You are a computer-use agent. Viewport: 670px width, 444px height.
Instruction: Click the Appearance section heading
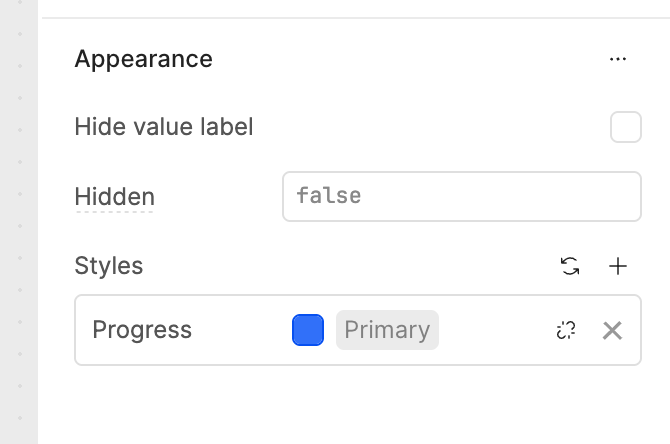pos(143,59)
